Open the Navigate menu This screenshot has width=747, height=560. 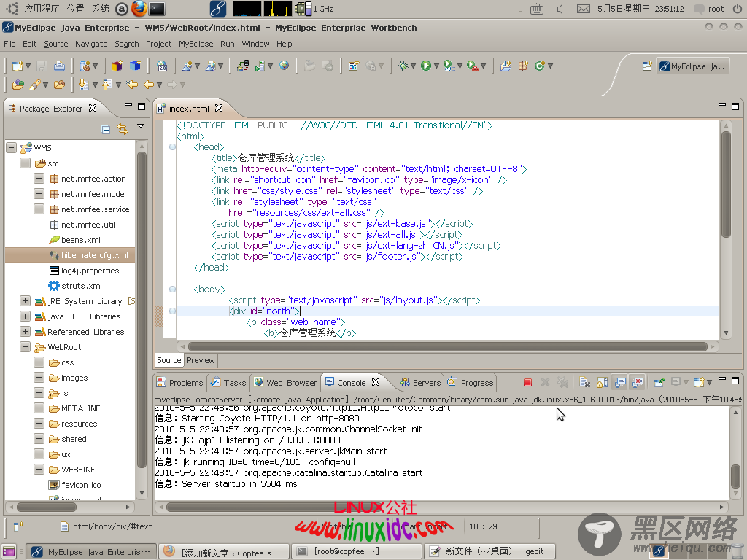point(91,44)
